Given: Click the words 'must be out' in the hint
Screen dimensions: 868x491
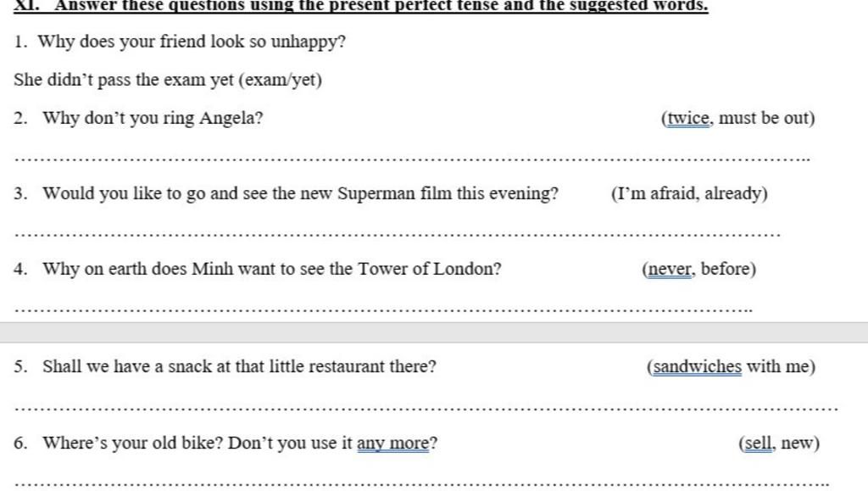Looking at the screenshot, I should point(764,118).
